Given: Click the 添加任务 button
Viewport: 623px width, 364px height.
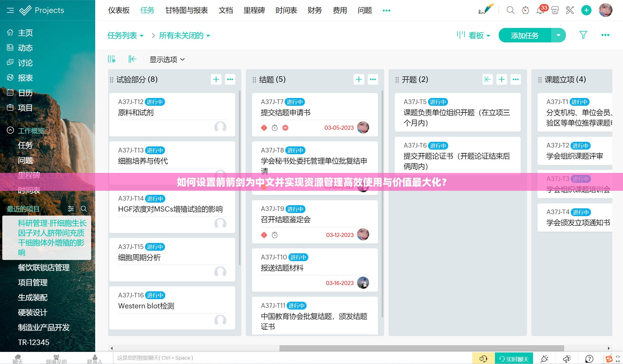Looking at the screenshot, I should click(x=525, y=35).
